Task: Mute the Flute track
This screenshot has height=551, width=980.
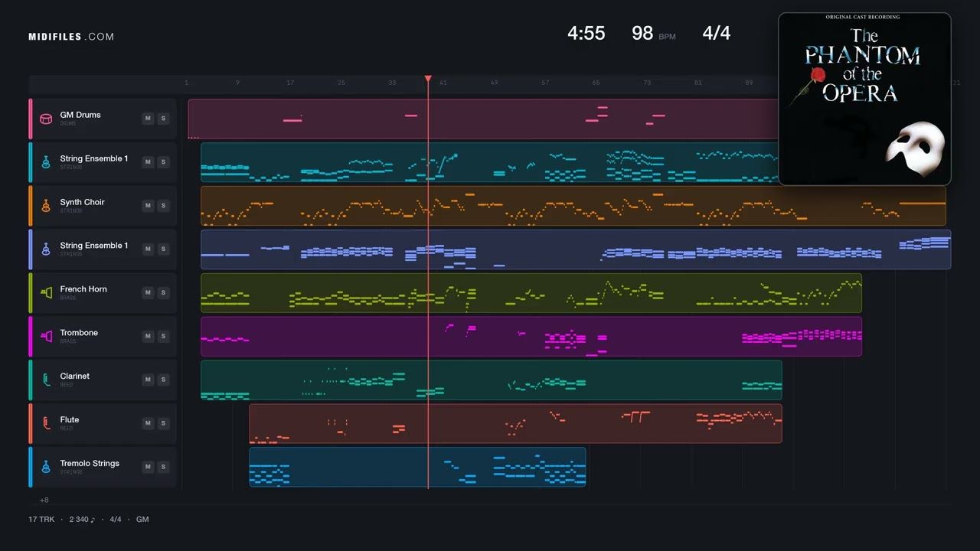Action: click(148, 423)
